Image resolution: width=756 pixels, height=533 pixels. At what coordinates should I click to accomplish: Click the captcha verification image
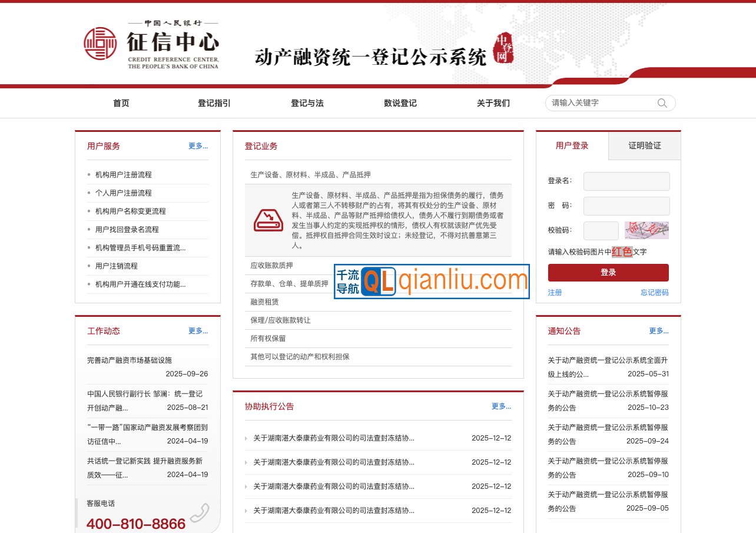[x=646, y=230]
